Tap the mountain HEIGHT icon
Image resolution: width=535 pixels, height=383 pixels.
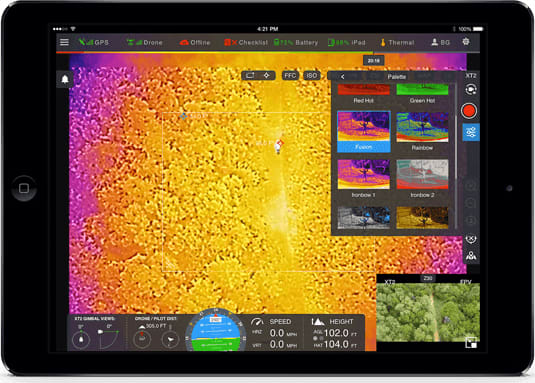[318, 322]
